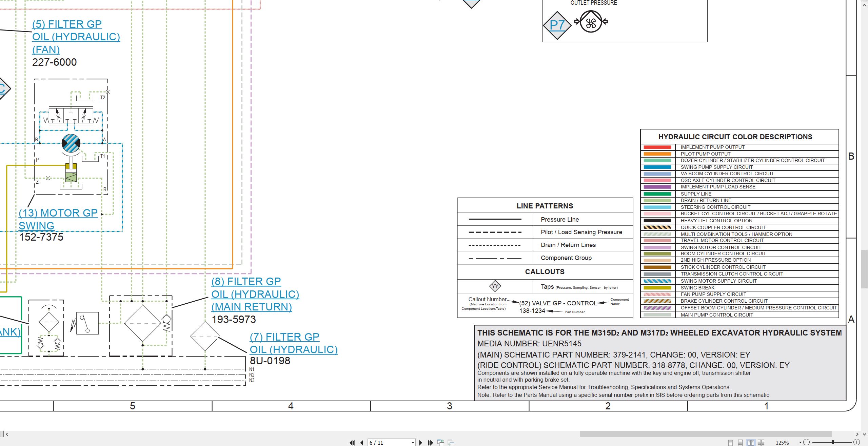
Task: Click the yellow SWING BREAK swatch
Action: tap(657, 288)
